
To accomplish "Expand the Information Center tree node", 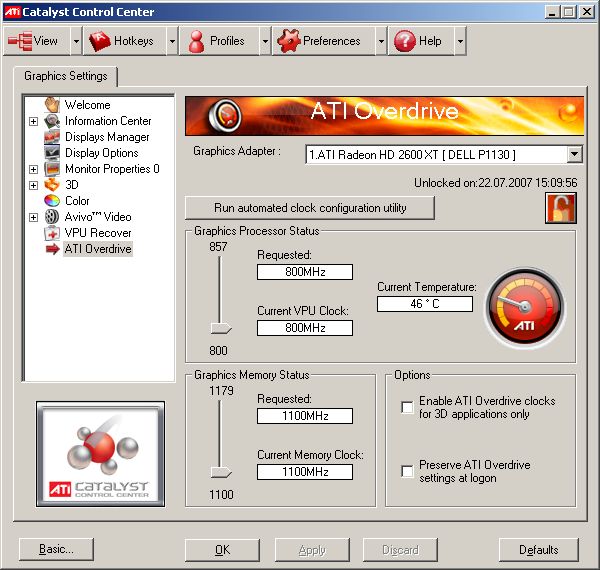I will (x=34, y=121).
